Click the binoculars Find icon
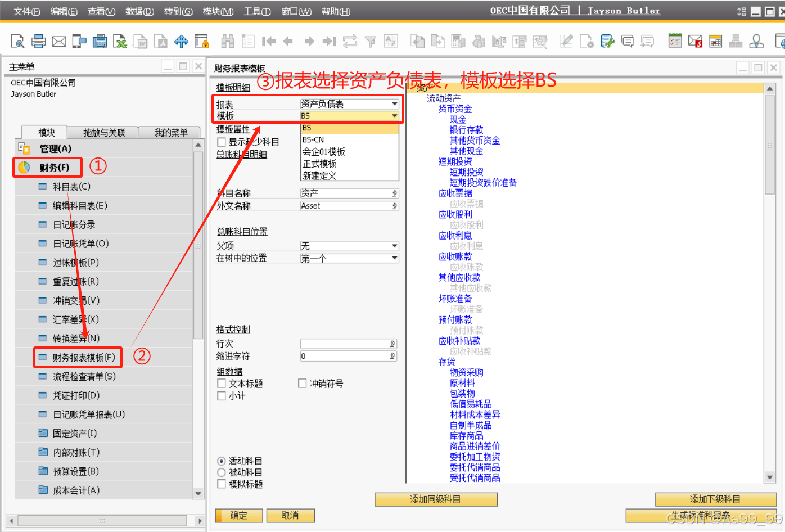The width and height of the screenshot is (785, 532). click(228, 40)
